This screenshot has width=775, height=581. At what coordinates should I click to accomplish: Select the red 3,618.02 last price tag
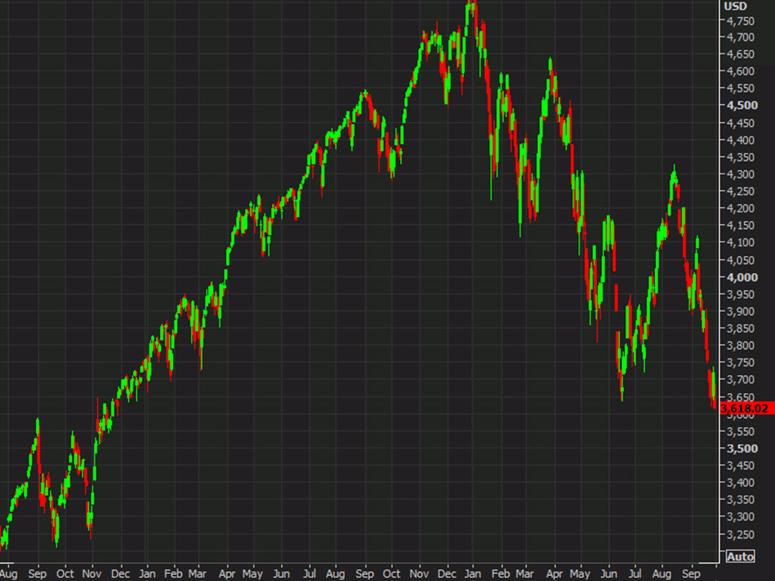click(x=746, y=407)
